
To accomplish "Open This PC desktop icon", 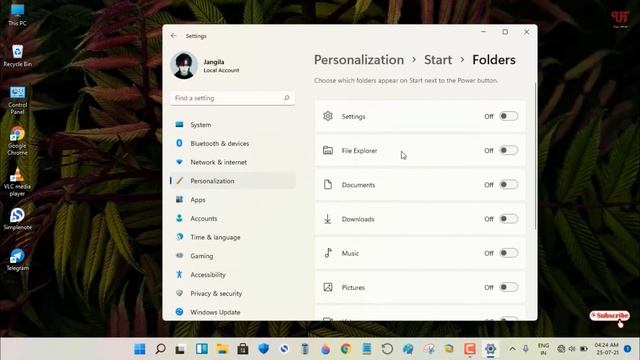I will (x=18, y=15).
